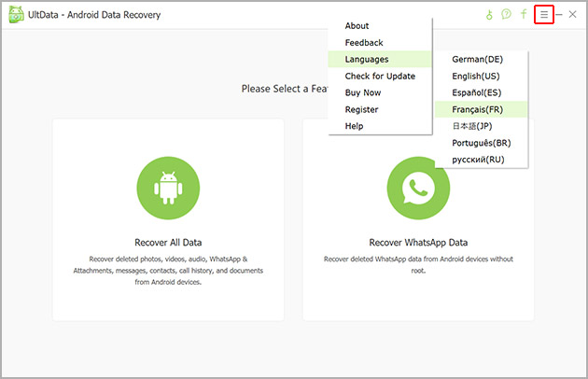Click the UltData app logo icon

click(16, 15)
